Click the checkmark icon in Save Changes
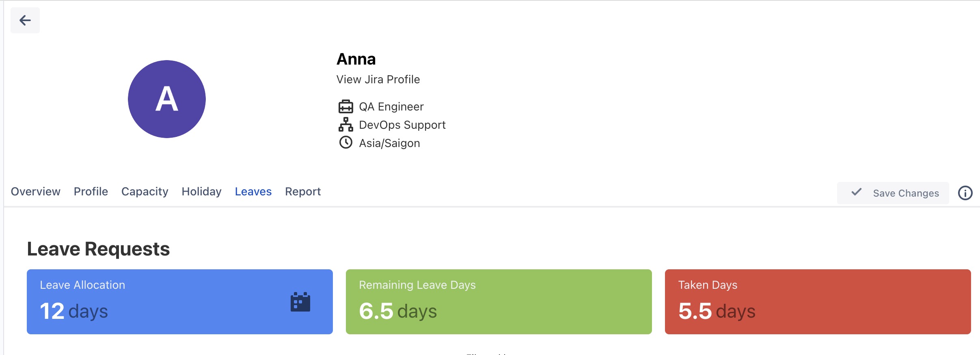Image resolution: width=980 pixels, height=355 pixels. tap(856, 192)
